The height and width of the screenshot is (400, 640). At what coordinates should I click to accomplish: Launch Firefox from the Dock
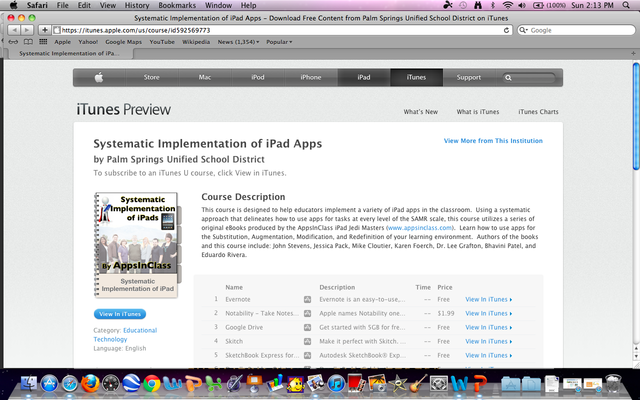(x=90, y=384)
